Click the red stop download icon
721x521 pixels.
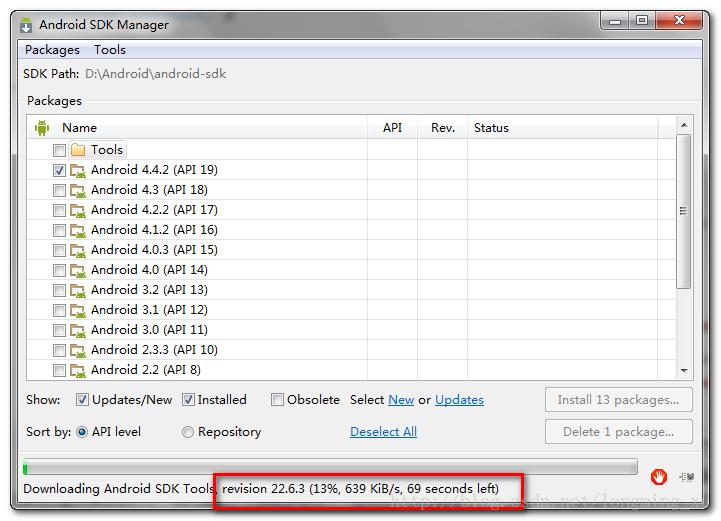point(658,477)
